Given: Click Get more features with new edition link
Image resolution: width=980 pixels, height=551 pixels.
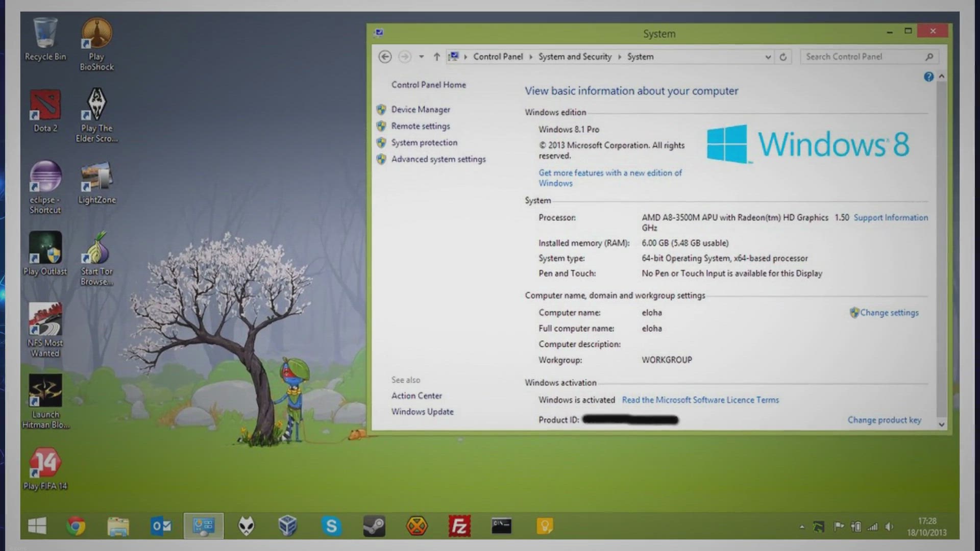Looking at the screenshot, I should 610,178.
